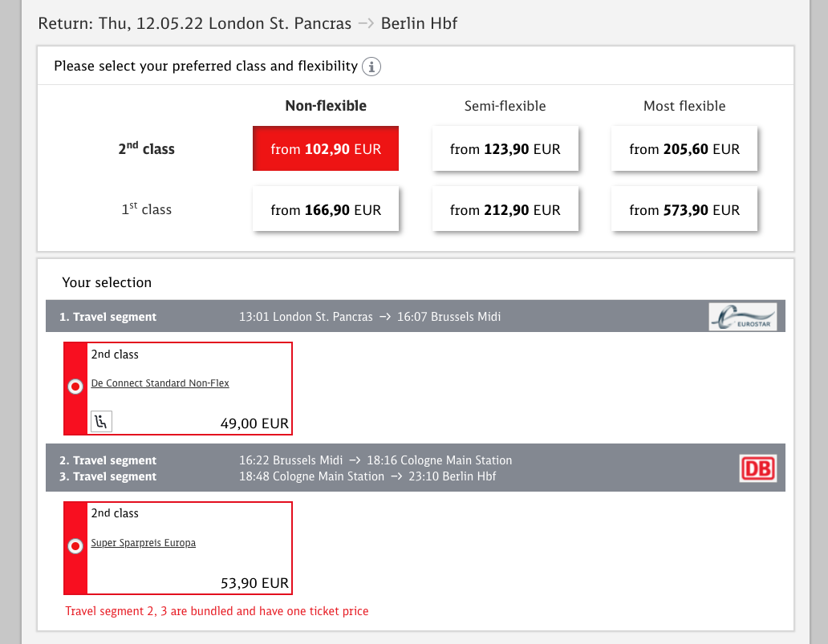Pick 2nd class Most flexible from 205,60 EUR
The image size is (828, 644).
pyautogui.click(x=684, y=149)
